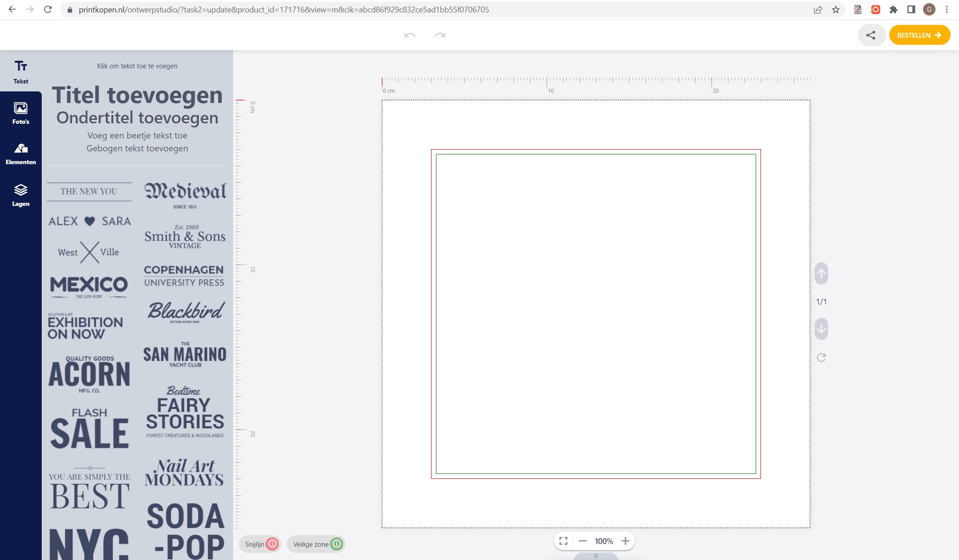This screenshot has height=560, width=959.
Task: Zoom in with the plus button
Action: point(625,541)
